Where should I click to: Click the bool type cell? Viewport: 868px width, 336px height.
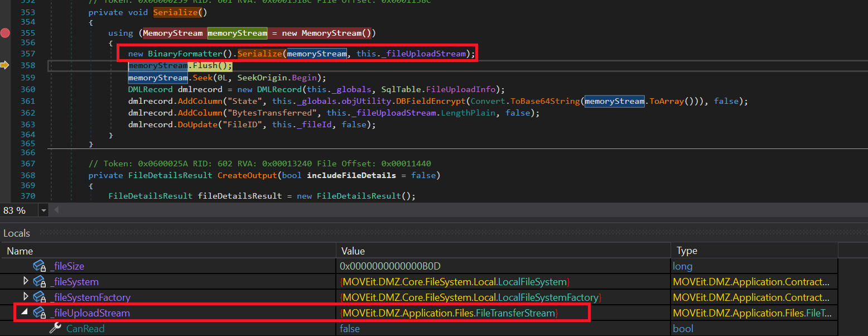coord(683,329)
